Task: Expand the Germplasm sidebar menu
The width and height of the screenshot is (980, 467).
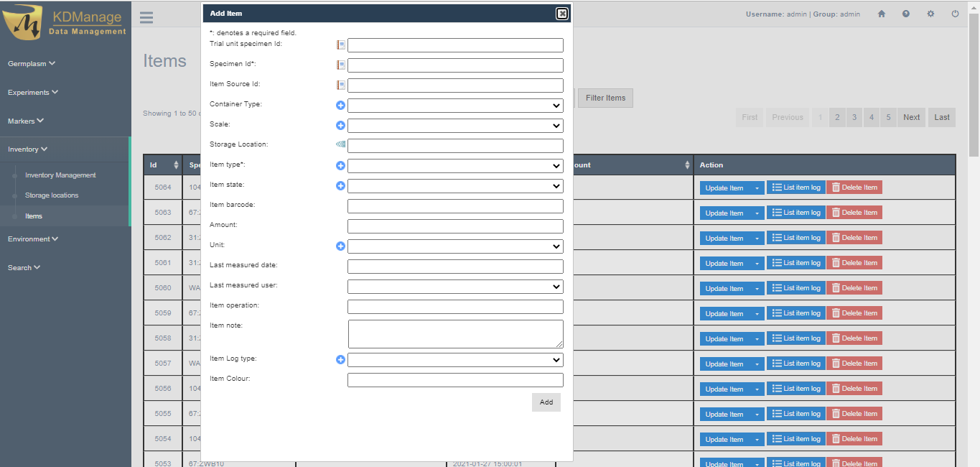Action: click(32, 64)
